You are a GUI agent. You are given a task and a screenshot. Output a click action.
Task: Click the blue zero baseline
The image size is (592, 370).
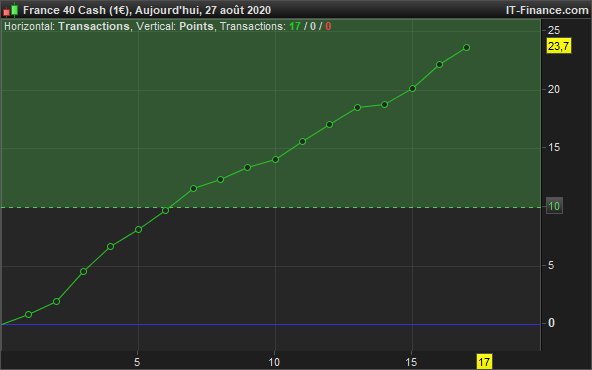click(x=271, y=324)
